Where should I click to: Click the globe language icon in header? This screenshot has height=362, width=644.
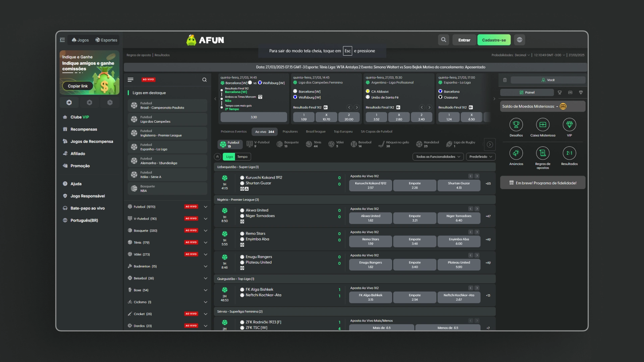pos(520,40)
